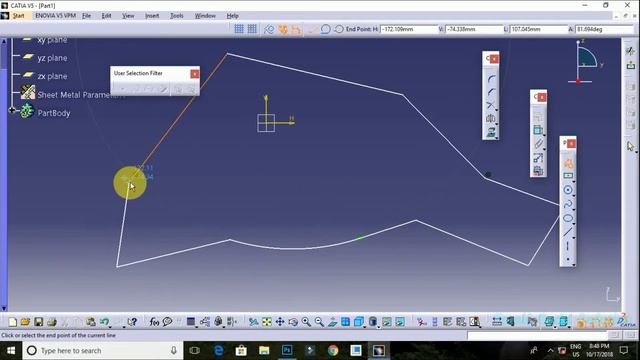Select the Line sketch tool
Screen dimensions: 640x360
click(568, 232)
